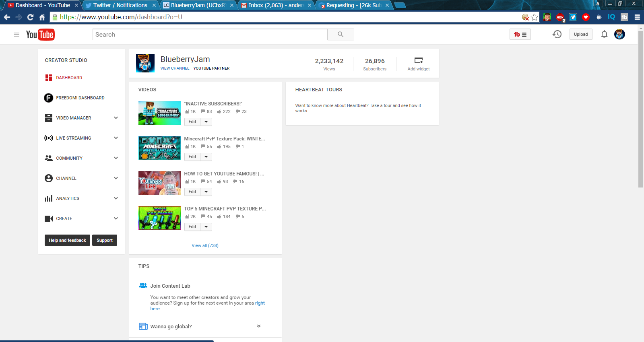Open the INACTIVE SUBSCRIBERS video thumbnail
Screen dimensions: 644x342
160,113
